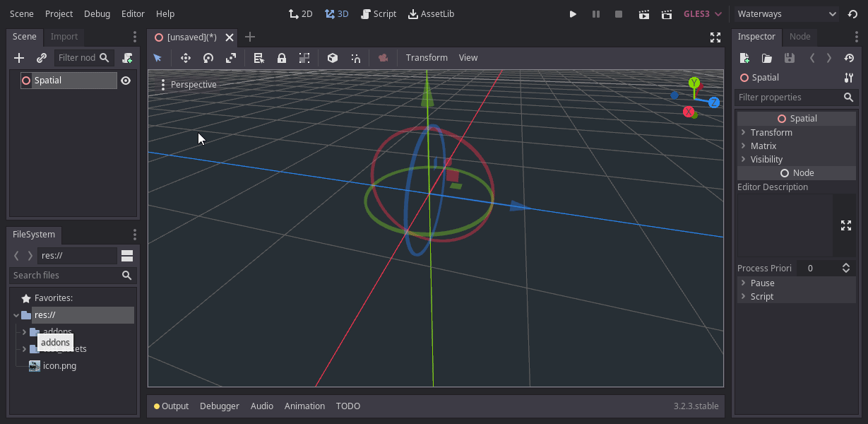Screen dimensions: 868x424
Task: Toggle the Use Snap magnet icon
Action: point(355,58)
